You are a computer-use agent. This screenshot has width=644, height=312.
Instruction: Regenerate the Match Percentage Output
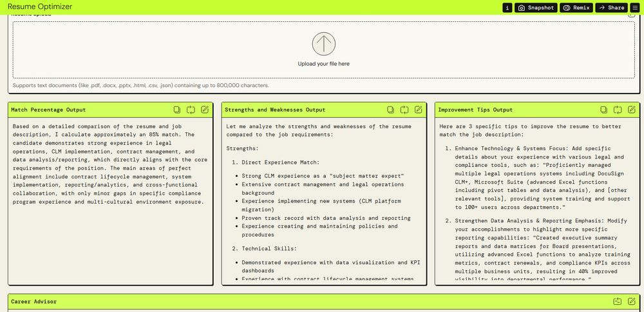[191, 110]
